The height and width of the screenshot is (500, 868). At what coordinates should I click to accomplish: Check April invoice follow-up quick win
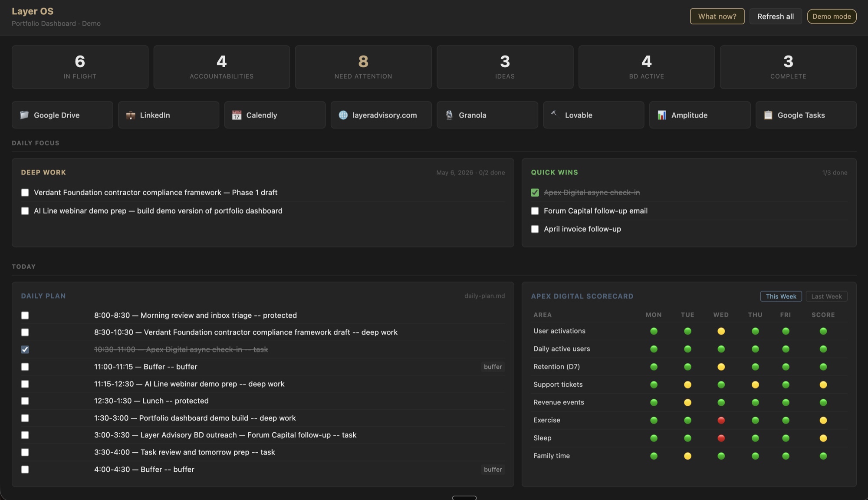tap(535, 229)
